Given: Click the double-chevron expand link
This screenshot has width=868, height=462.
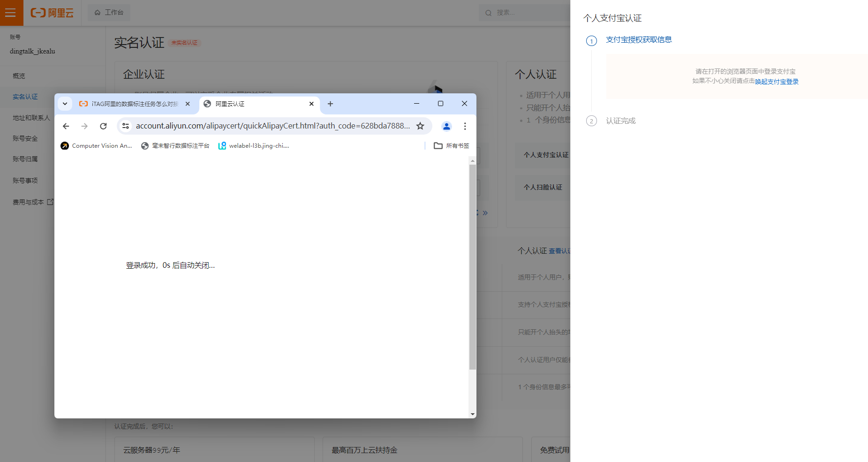Looking at the screenshot, I should pyautogui.click(x=484, y=213).
